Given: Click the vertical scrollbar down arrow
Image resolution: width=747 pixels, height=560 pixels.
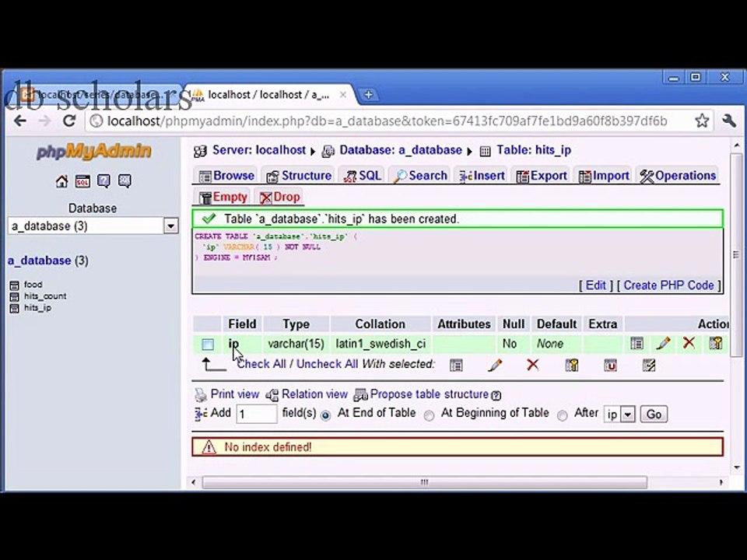Looking at the screenshot, I should 737,467.
